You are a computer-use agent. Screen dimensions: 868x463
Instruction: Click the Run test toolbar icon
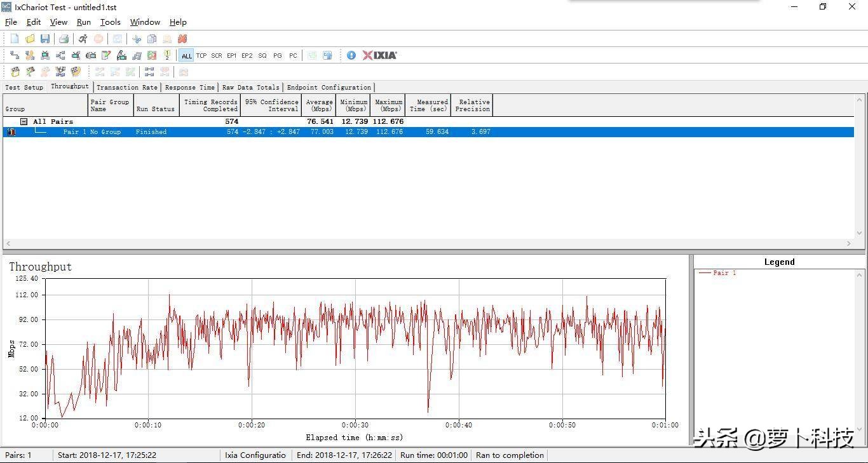(x=83, y=39)
